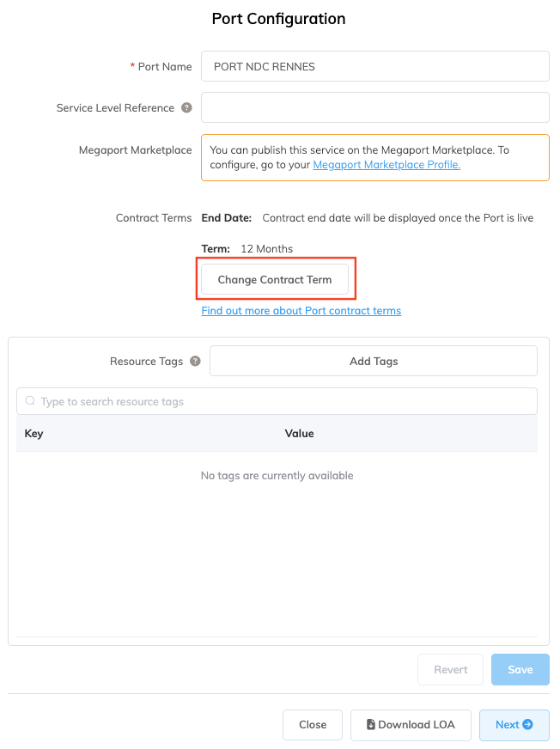The width and height of the screenshot is (560, 749).
Task: Click the magnifier icon in tag search
Action: [31, 401]
